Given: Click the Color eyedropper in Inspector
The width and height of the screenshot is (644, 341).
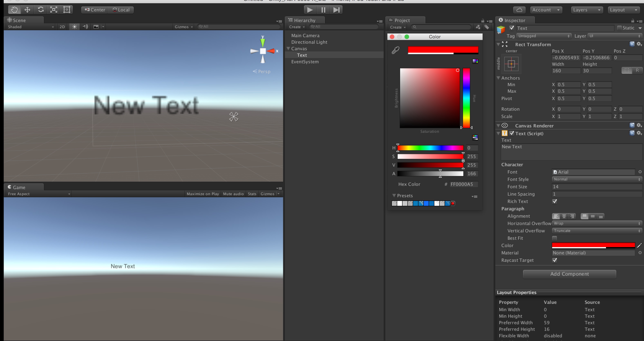Looking at the screenshot, I should [639, 246].
